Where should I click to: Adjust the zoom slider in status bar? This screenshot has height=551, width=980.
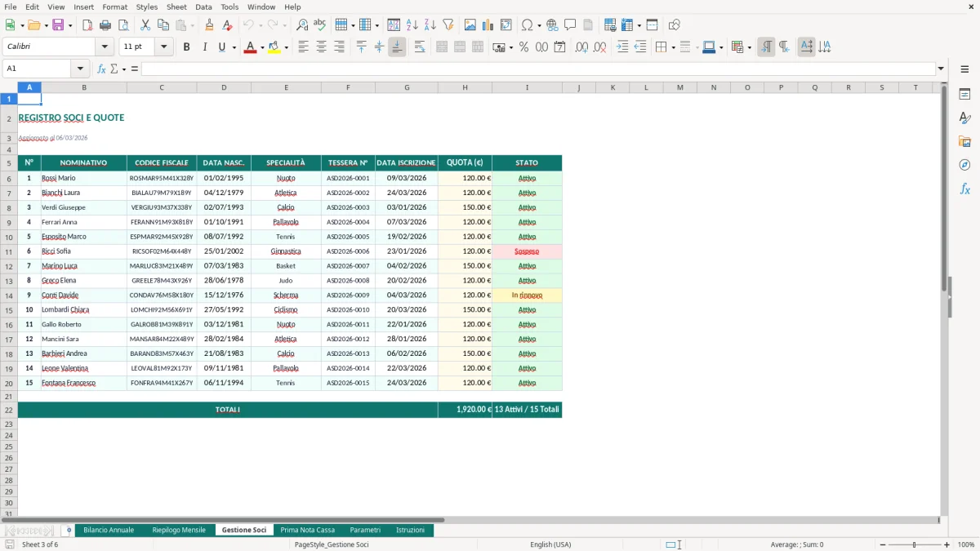(x=914, y=544)
